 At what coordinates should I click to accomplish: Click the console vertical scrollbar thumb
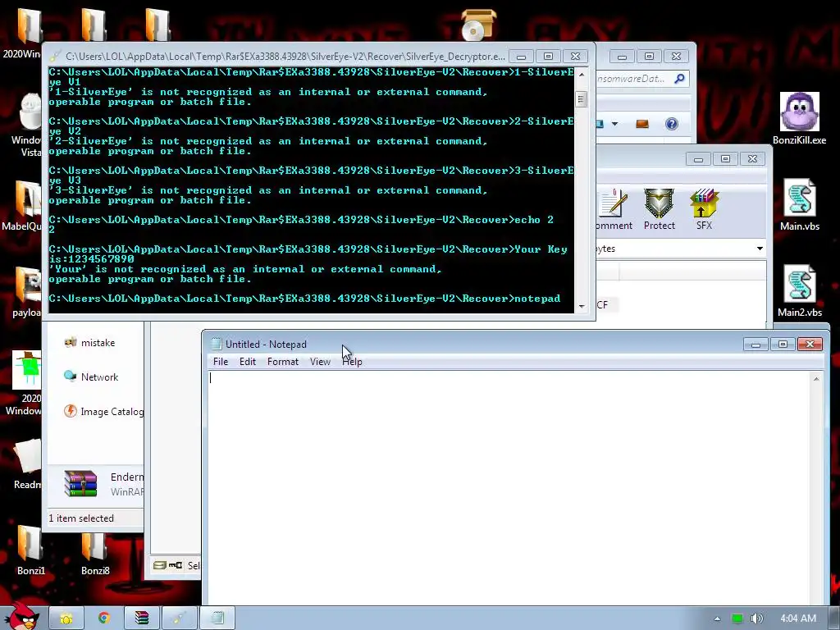582,99
